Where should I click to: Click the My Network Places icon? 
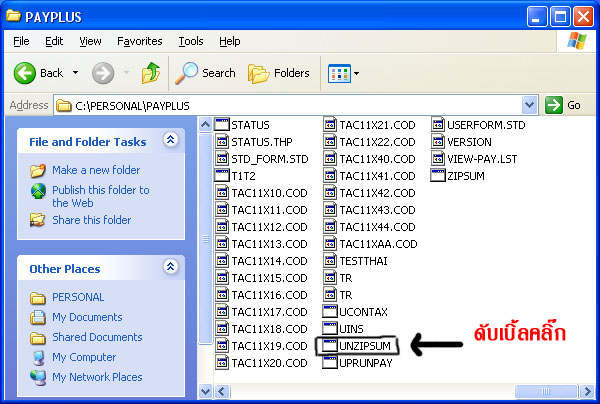(x=38, y=377)
